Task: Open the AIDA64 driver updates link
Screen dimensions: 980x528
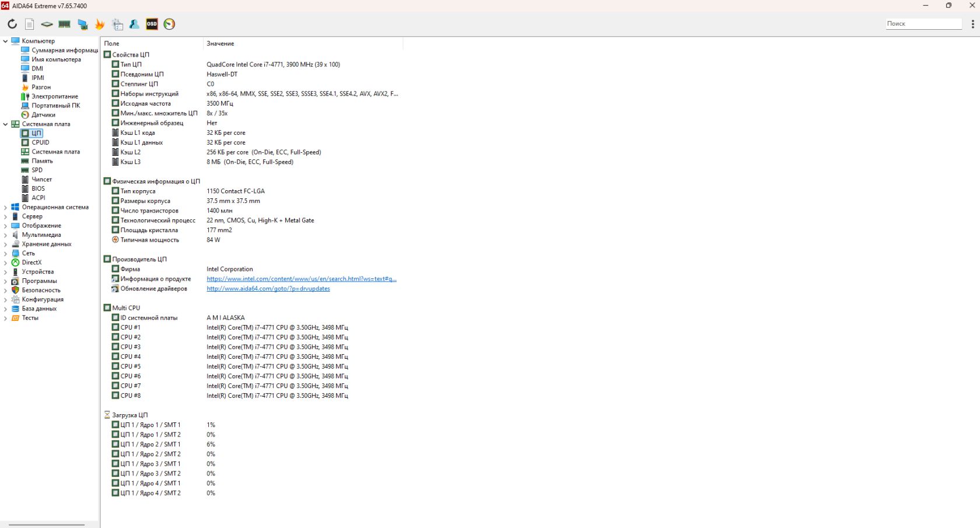Action: [268, 289]
